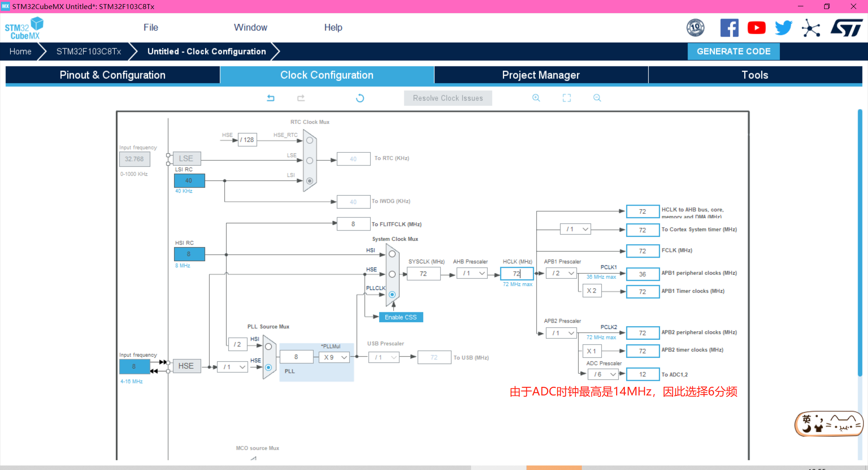Open the Facebook link icon

tap(729, 28)
